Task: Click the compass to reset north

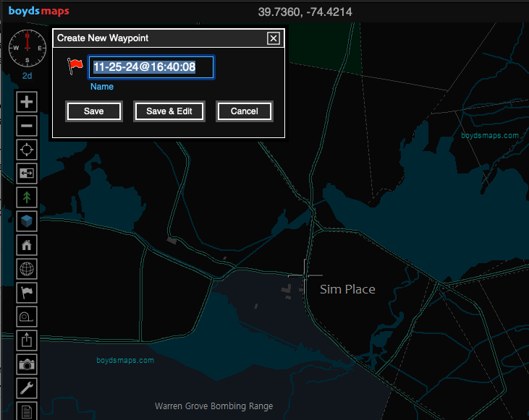Action: 27,48
